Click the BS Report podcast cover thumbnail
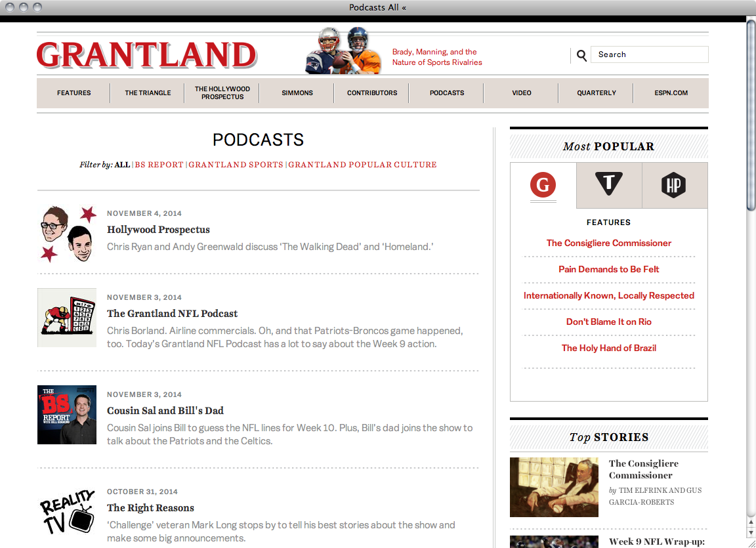756x548 pixels. point(67,415)
